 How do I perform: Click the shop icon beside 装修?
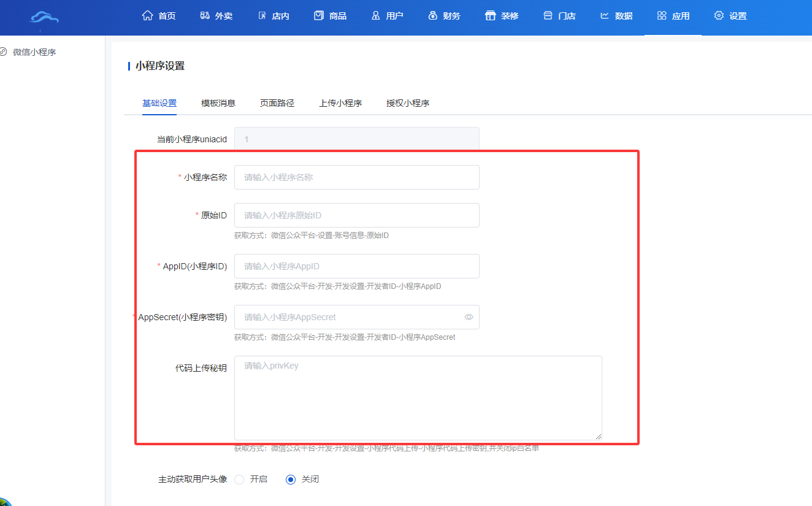(x=490, y=15)
